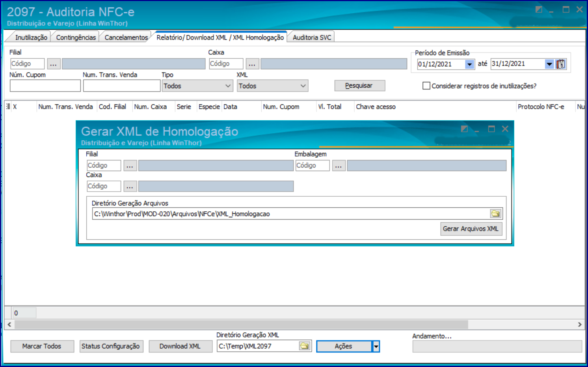588x367 pixels.
Task: Sort by Data column header
Action: tap(231, 107)
